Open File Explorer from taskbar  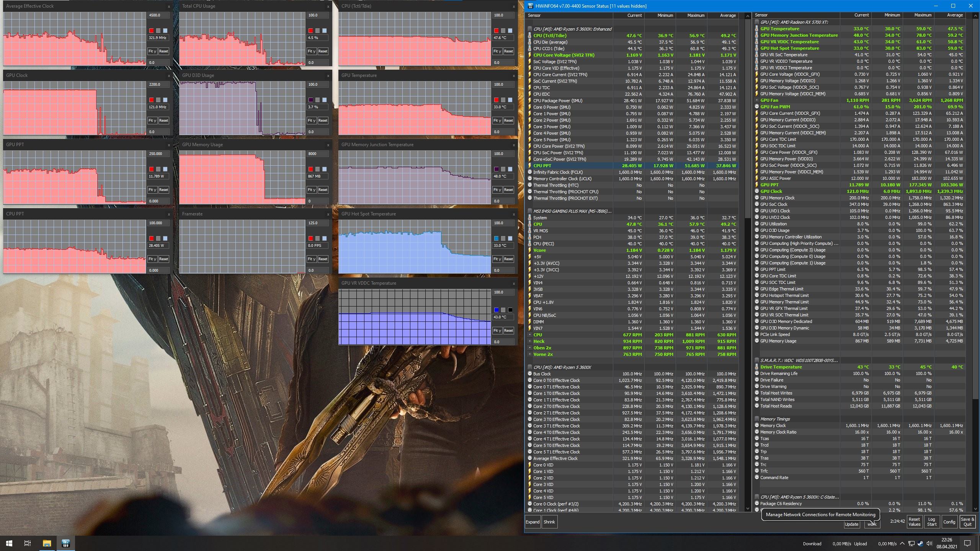click(47, 543)
